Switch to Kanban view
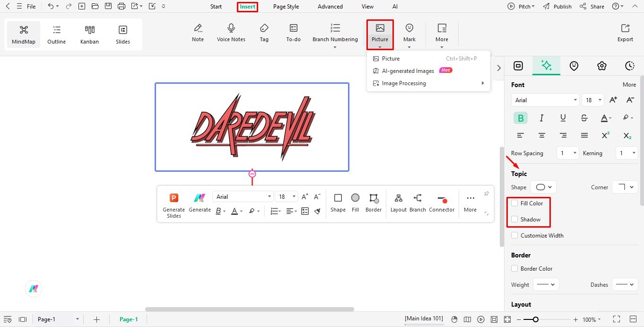 (x=89, y=35)
